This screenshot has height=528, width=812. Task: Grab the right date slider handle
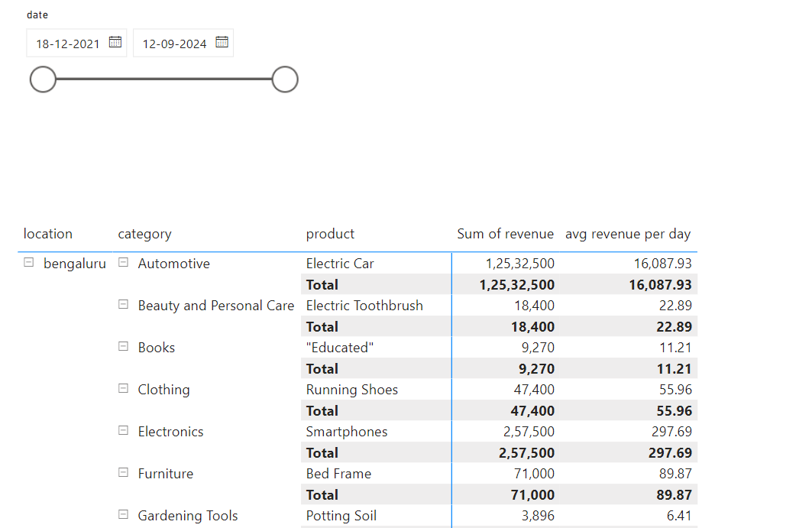(x=285, y=79)
